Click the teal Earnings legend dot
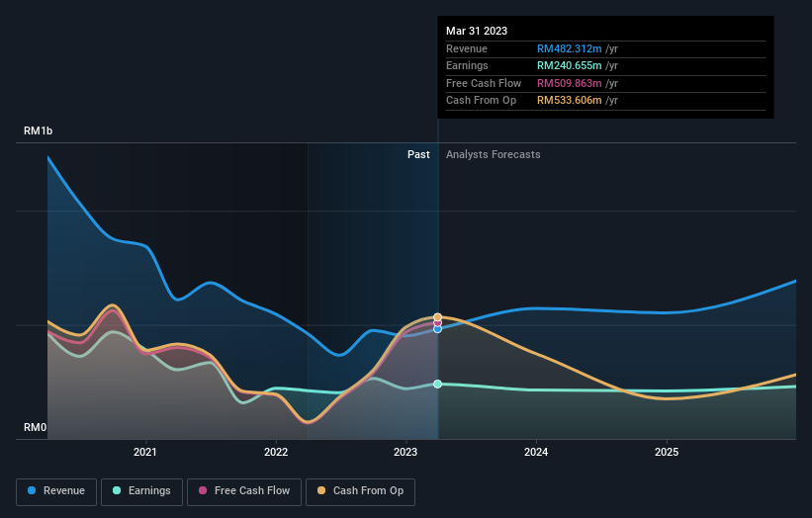Viewport: 812px width, 518px height. 117,490
